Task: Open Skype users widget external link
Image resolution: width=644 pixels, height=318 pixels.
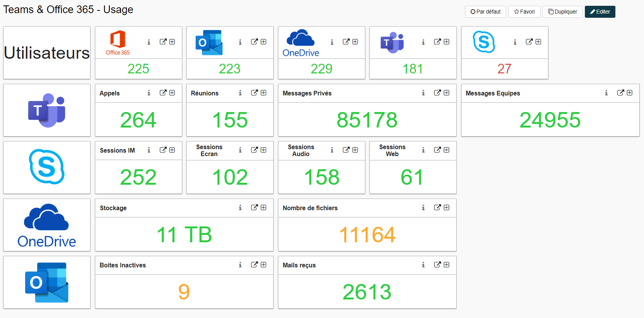Action: (x=529, y=42)
